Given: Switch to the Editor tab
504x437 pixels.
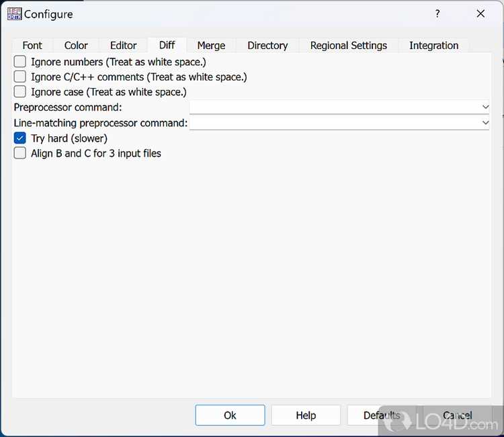Looking at the screenshot, I should [123, 45].
